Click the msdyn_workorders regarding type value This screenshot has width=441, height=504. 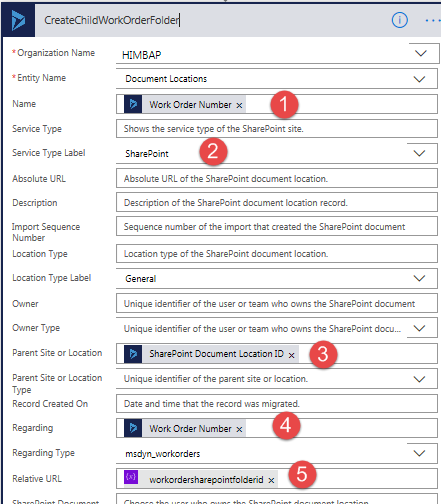coord(163,454)
